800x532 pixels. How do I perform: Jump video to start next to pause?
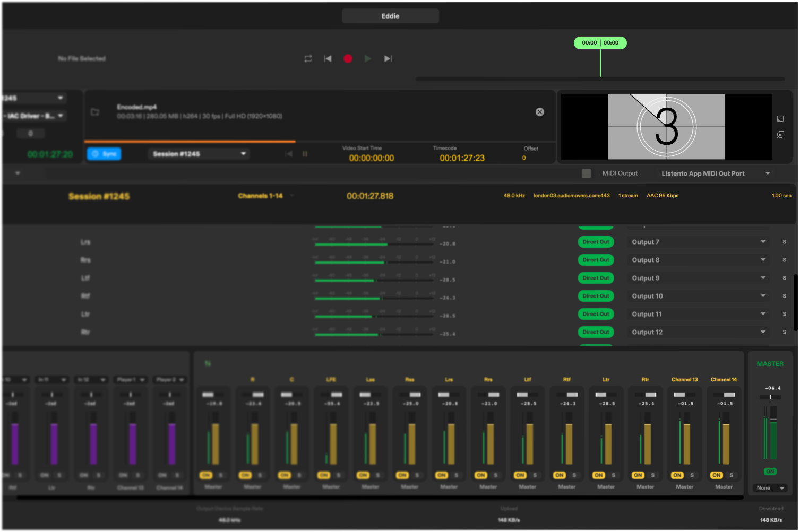289,154
